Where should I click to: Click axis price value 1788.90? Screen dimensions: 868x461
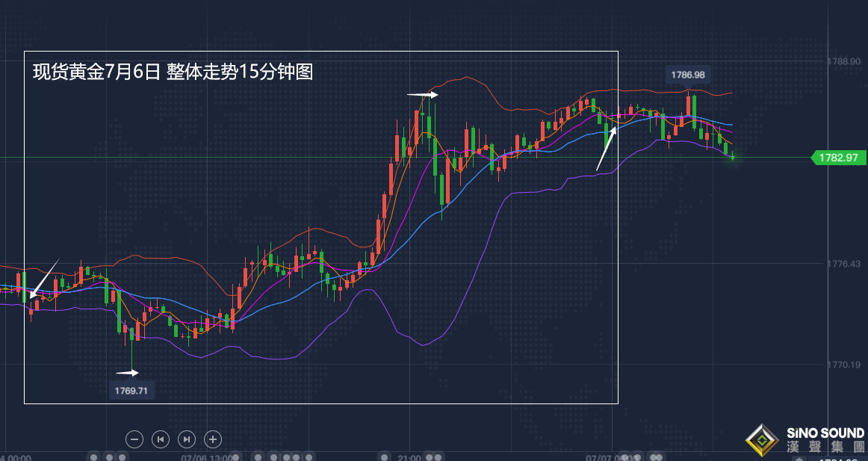click(x=844, y=61)
